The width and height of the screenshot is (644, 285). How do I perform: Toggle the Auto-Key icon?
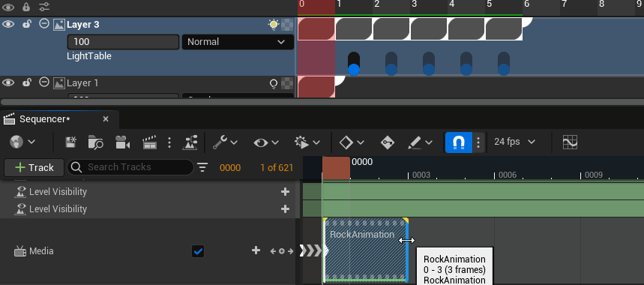388,142
